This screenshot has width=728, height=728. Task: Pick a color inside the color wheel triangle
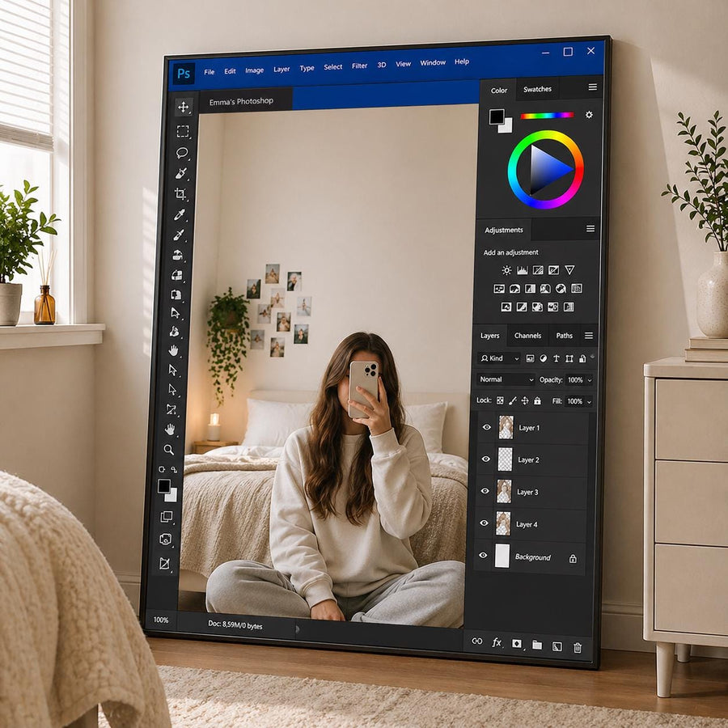(547, 170)
